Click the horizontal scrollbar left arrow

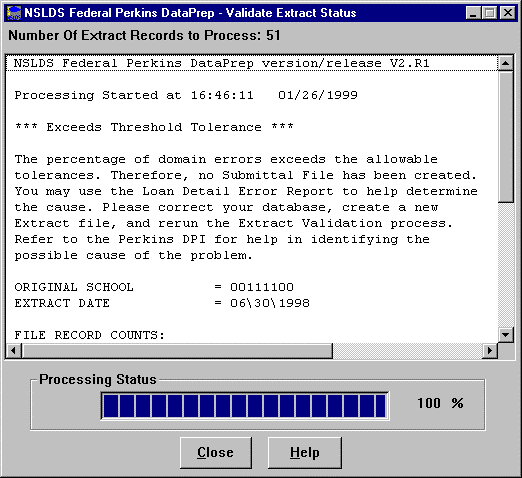tap(13, 351)
